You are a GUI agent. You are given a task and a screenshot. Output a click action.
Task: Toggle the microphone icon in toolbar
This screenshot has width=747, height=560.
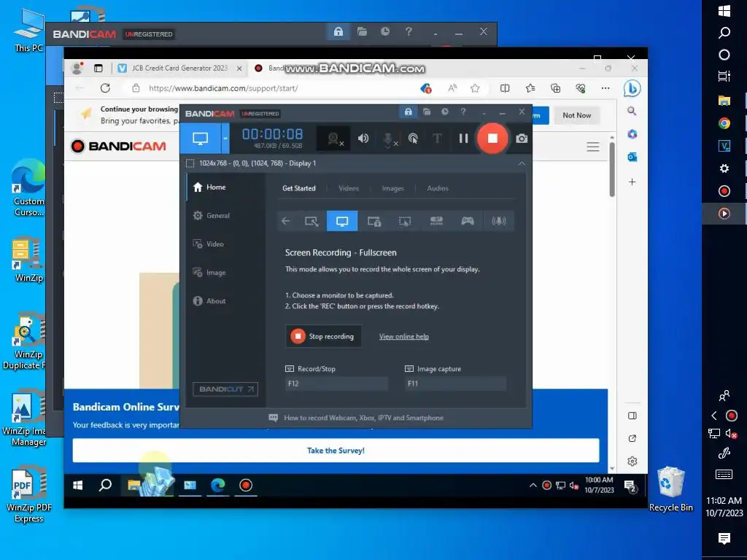(x=390, y=139)
